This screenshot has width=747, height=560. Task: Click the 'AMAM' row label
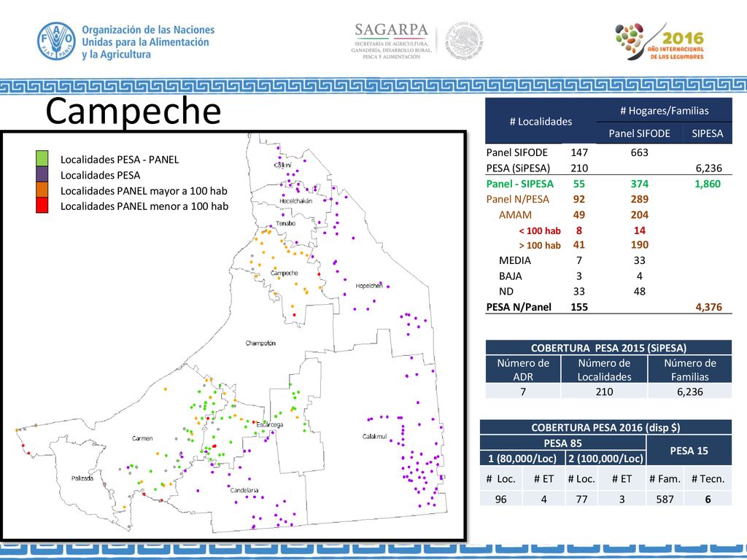515,215
